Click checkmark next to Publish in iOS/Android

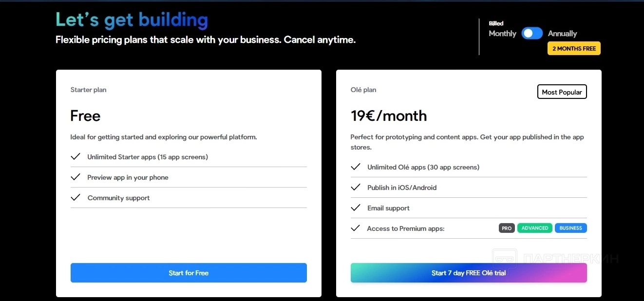[x=356, y=188]
